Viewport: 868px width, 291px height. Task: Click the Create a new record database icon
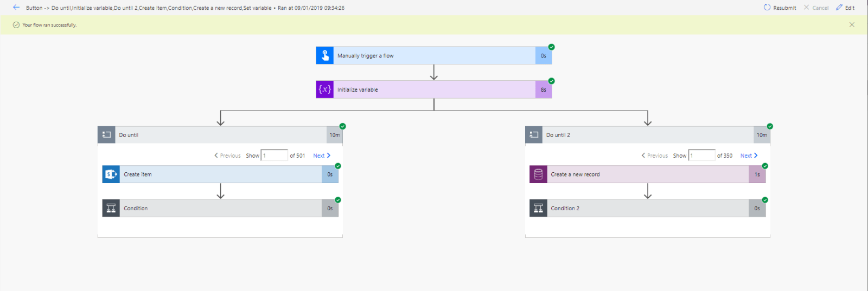[538, 174]
